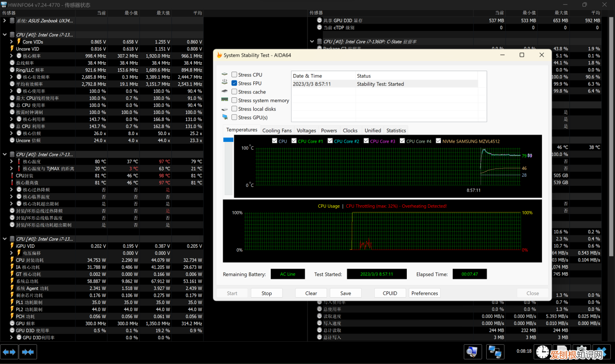Click the clock icon in HWiNFO toolbar
Image resolution: width=615 pixels, height=364 pixels.
[542, 351]
